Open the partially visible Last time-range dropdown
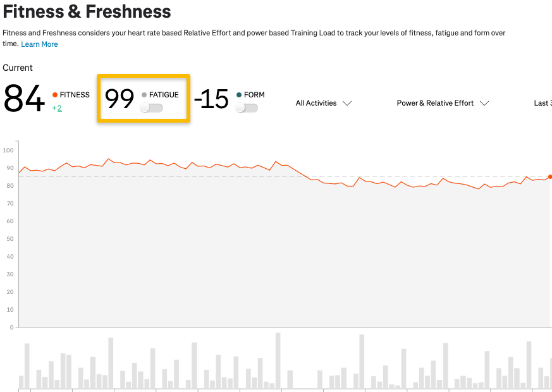Screen dimensions: 552x392 coord(543,103)
